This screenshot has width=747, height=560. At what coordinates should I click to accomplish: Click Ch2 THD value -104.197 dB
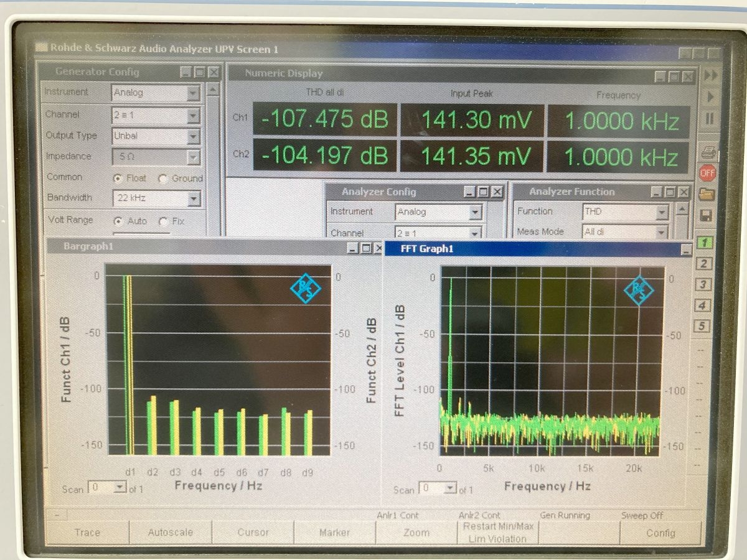(x=324, y=156)
